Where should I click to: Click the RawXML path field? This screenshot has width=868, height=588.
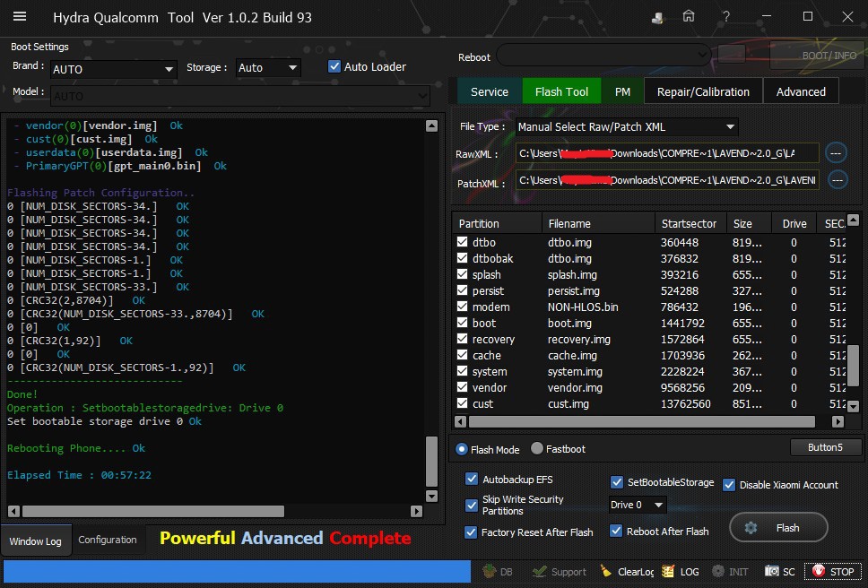[667, 153]
